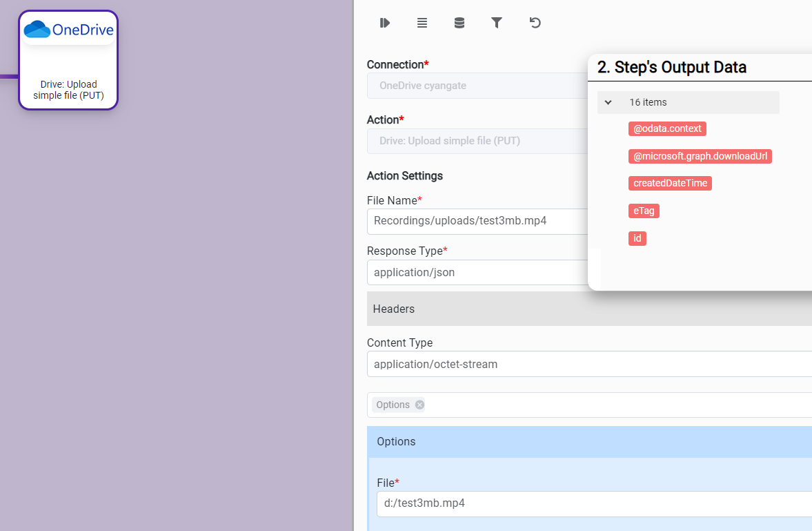Open the Response Type application/json field
This screenshot has height=531, width=812.
476,272
